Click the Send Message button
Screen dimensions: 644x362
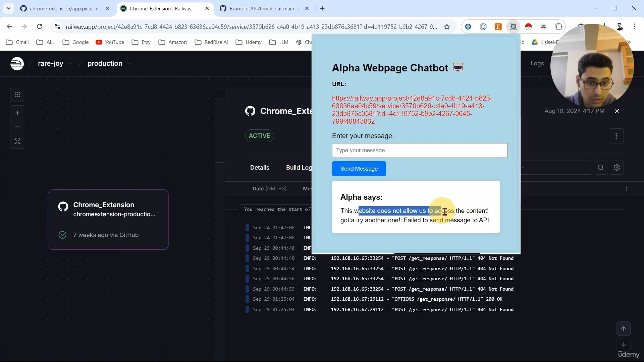(359, 169)
